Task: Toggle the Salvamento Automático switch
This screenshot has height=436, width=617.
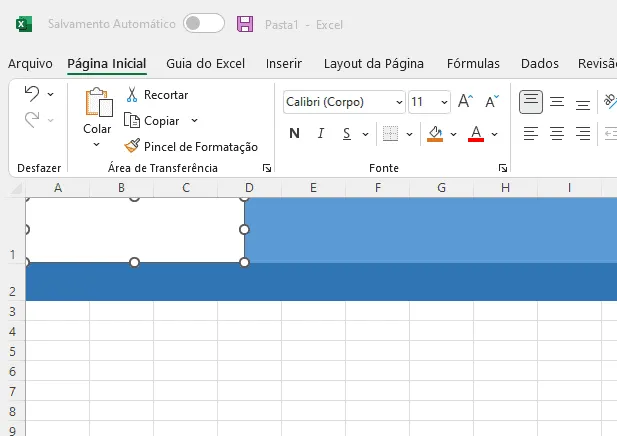Action: point(204,23)
